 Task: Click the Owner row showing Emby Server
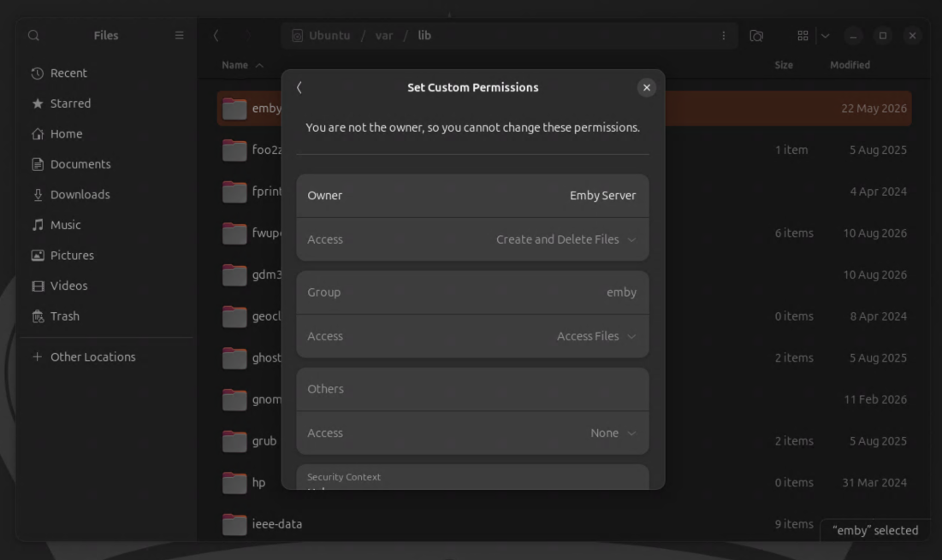pyautogui.click(x=472, y=196)
